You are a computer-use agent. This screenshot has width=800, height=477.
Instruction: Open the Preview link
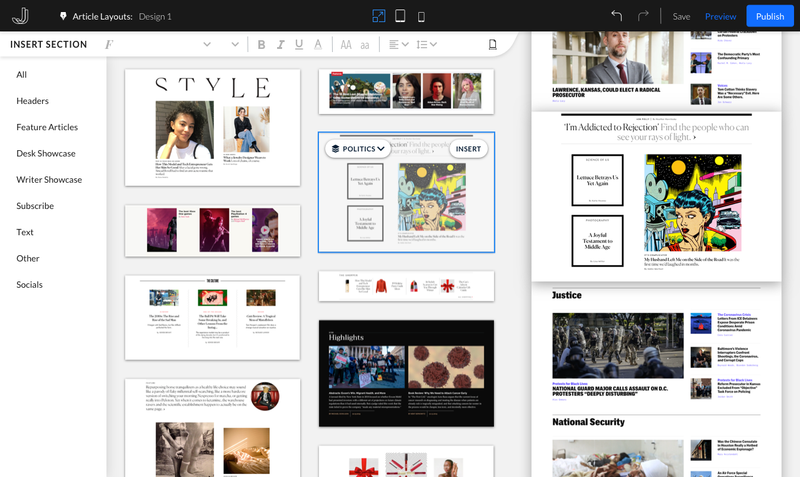coord(720,16)
